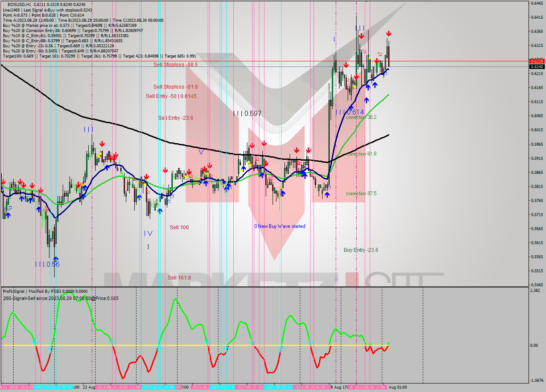Click the 0.5565 price axis value
This screenshot has width=546, height=392.
click(x=537, y=257)
